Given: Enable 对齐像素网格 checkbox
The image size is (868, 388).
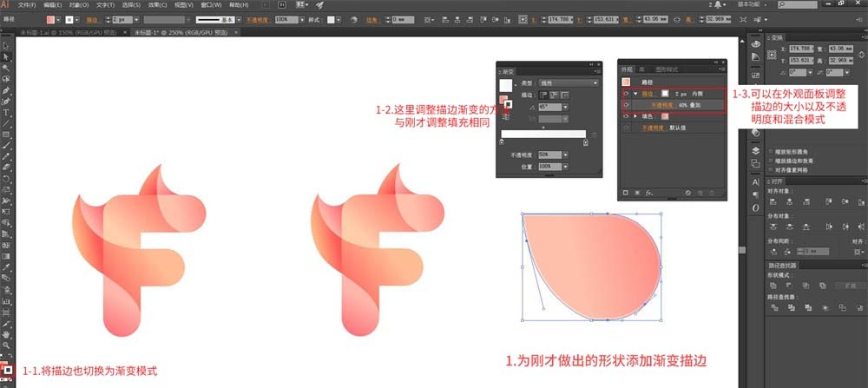Looking at the screenshot, I should 771,170.
